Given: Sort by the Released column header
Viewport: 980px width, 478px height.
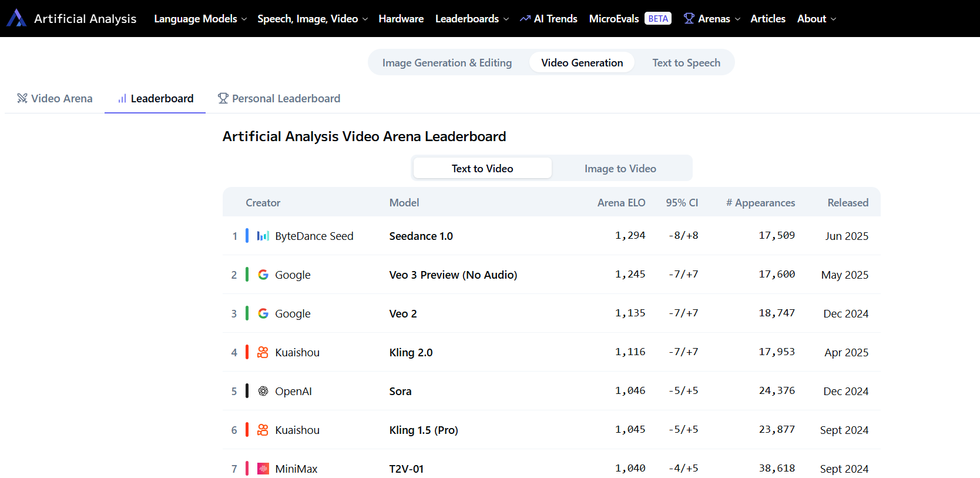Looking at the screenshot, I should pyautogui.click(x=848, y=203).
